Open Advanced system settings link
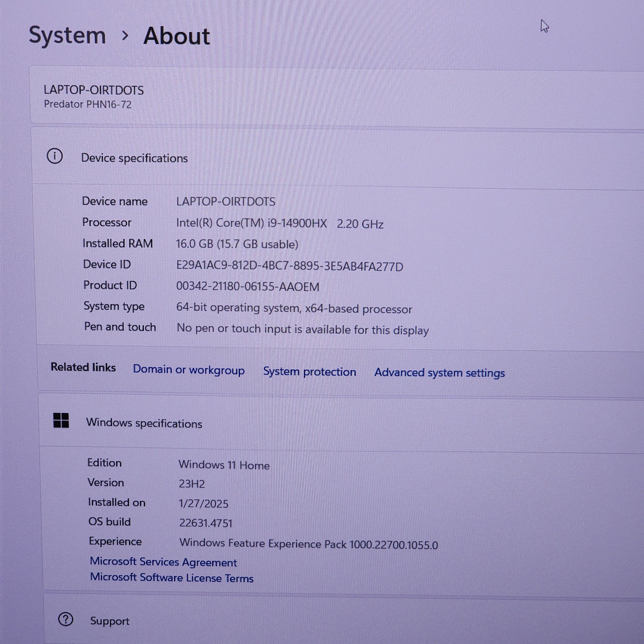 pos(439,373)
